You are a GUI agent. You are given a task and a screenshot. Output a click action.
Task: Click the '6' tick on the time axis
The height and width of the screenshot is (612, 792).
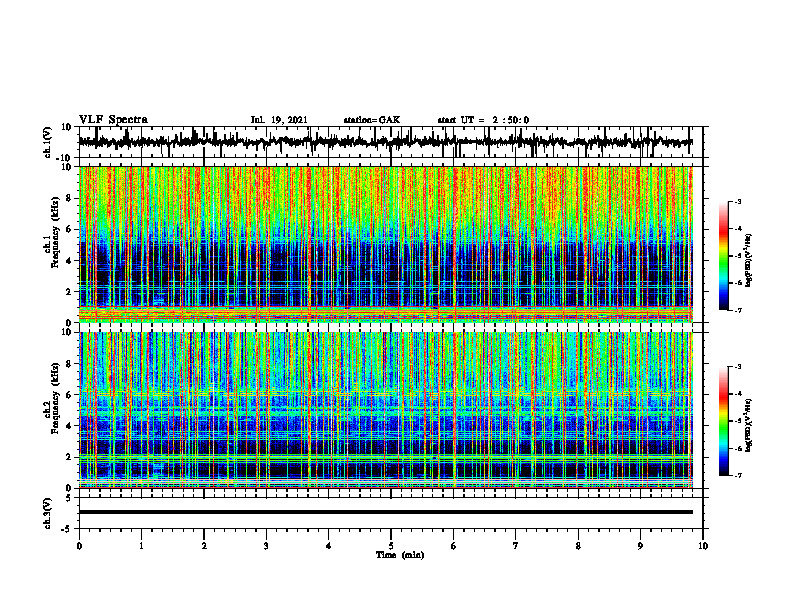coord(454,546)
